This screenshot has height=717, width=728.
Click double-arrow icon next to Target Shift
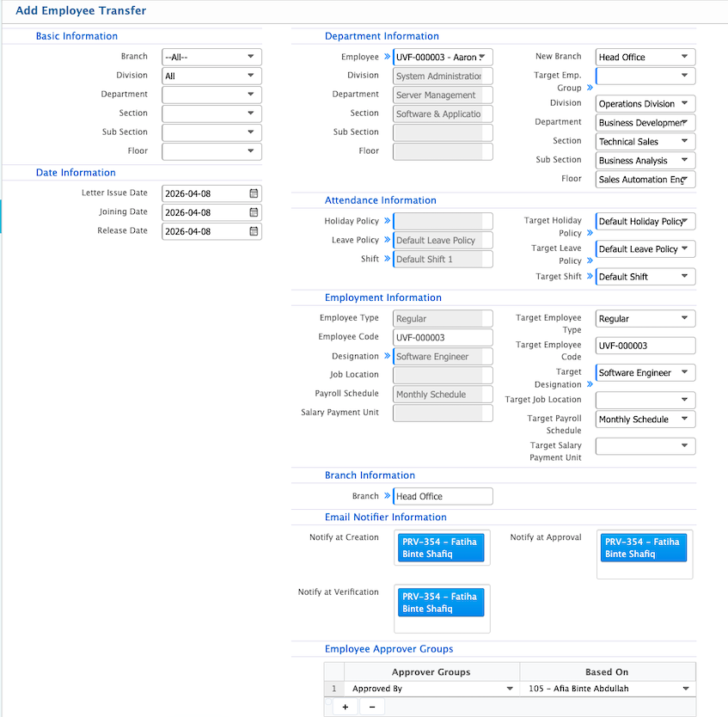click(x=590, y=277)
